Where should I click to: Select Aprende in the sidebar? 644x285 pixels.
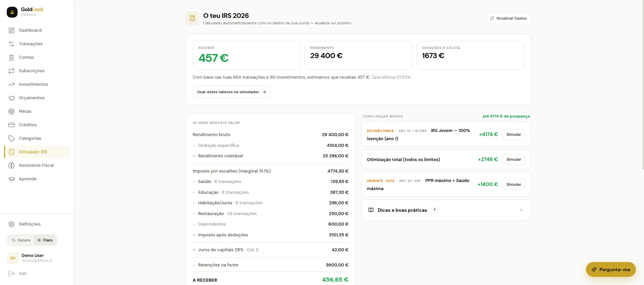point(37,179)
